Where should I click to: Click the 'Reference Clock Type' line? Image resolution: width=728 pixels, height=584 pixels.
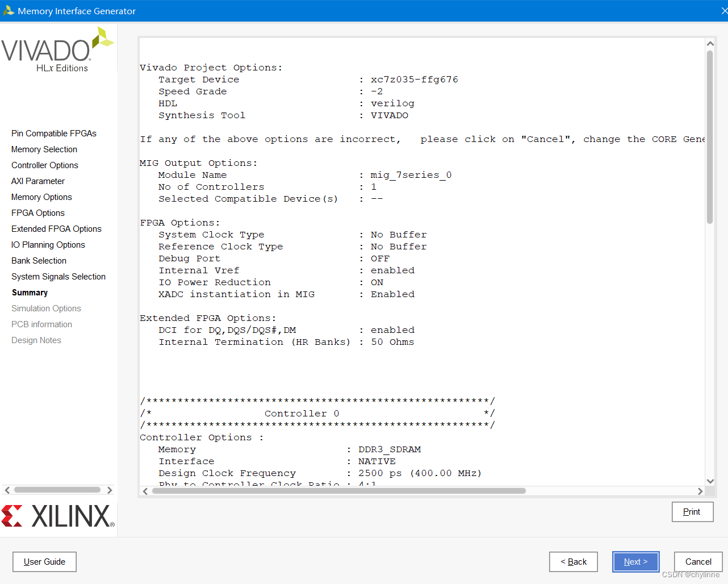coord(292,247)
